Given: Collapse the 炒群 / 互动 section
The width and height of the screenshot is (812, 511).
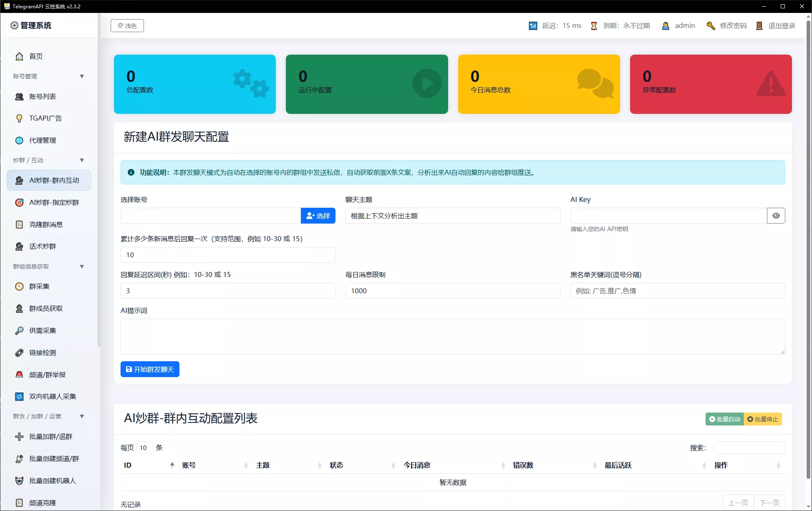Looking at the screenshot, I should pyautogui.click(x=82, y=160).
